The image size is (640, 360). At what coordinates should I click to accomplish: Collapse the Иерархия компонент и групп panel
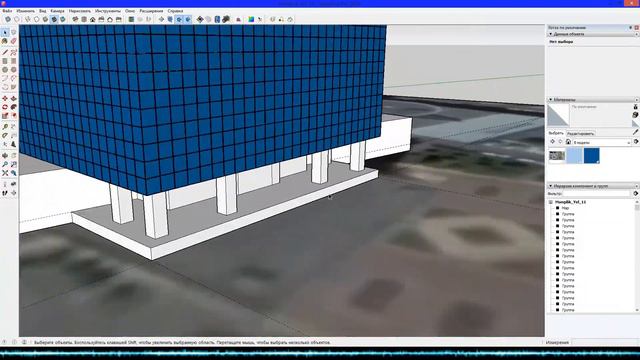pyautogui.click(x=550, y=186)
